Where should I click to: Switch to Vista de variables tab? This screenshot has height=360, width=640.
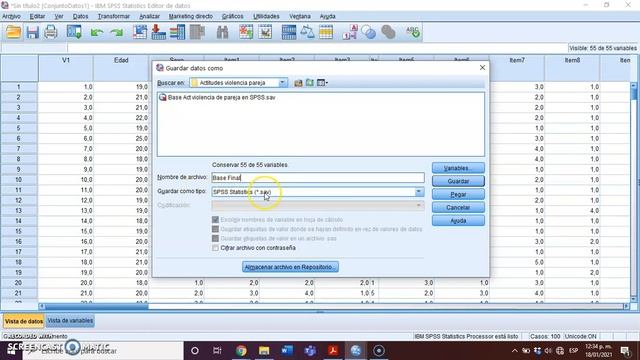[70, 321]
